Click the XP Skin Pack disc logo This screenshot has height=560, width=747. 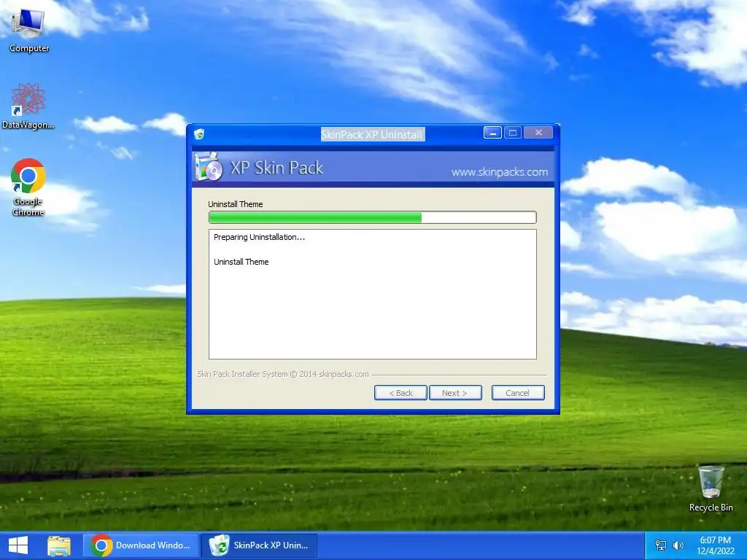[208, 167]
